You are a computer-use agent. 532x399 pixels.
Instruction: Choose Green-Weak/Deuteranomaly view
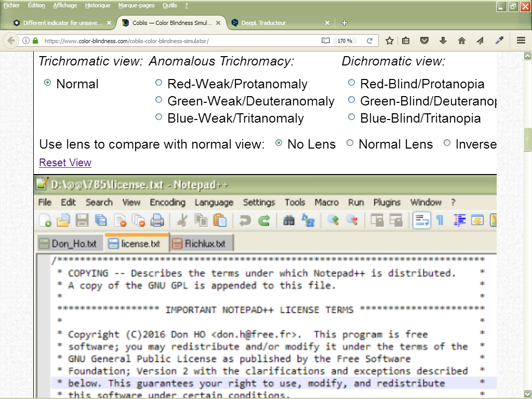pyautogui.click(x=158, y=100)
